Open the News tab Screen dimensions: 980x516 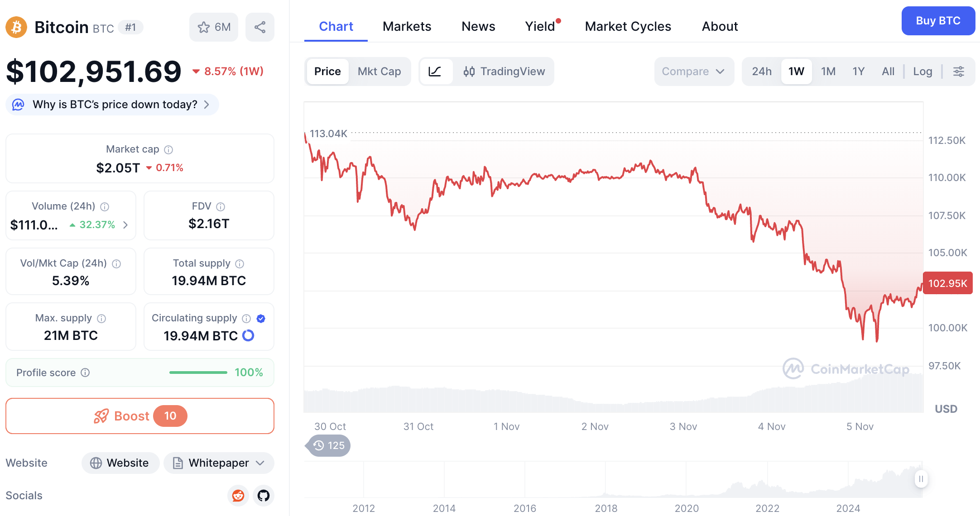click(478, 26)
